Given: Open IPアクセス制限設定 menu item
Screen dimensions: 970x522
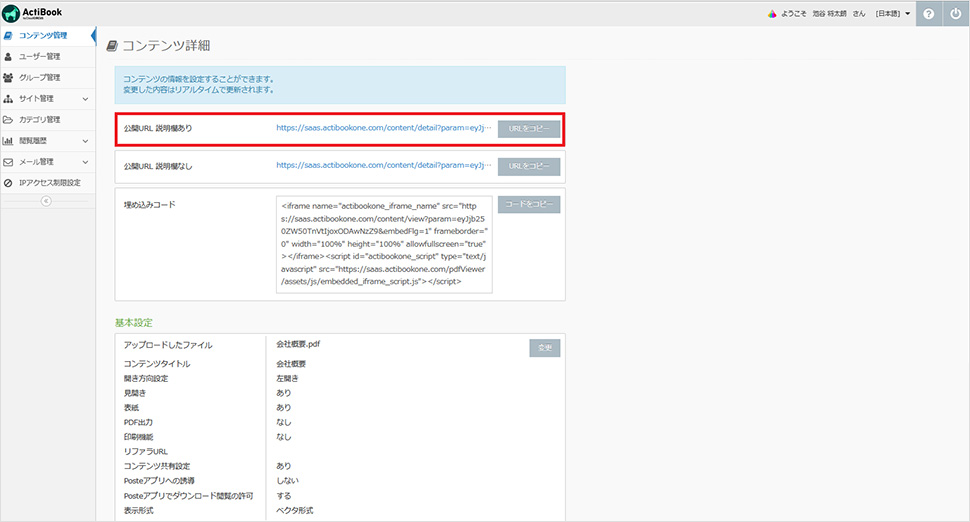Looking at the screenshot, I should (47, 182).
